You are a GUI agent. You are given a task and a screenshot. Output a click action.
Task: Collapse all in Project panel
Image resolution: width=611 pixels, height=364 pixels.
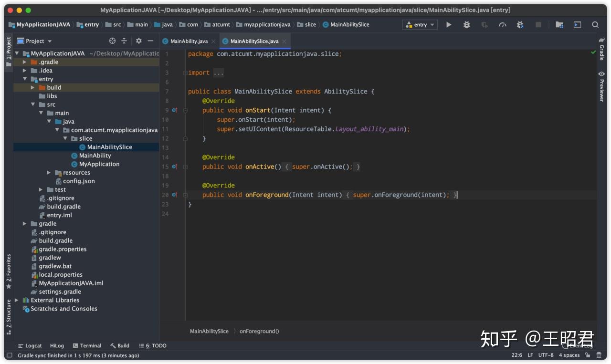[x=124, y=41]
